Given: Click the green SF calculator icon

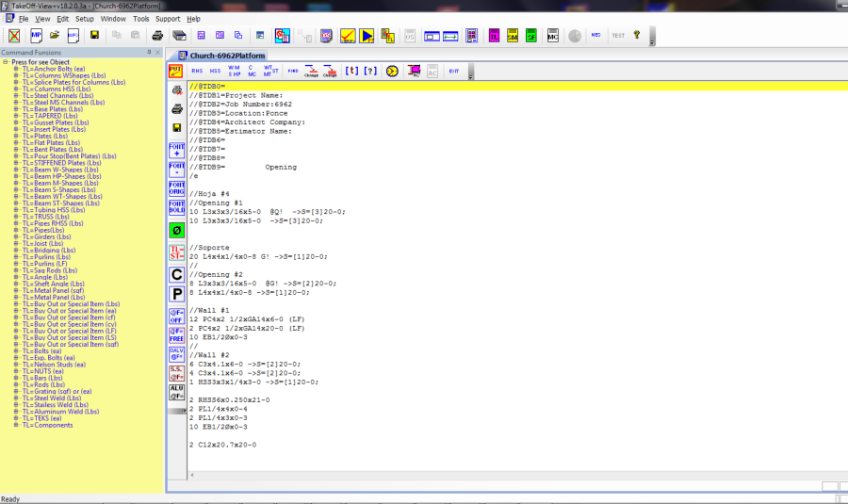Looking at the screenshot, I should tap(531, 36).
